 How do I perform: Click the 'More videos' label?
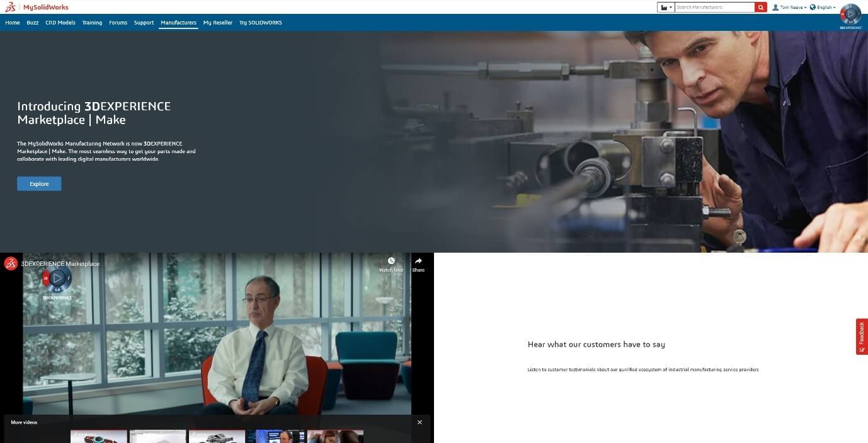tap(24, 422)
